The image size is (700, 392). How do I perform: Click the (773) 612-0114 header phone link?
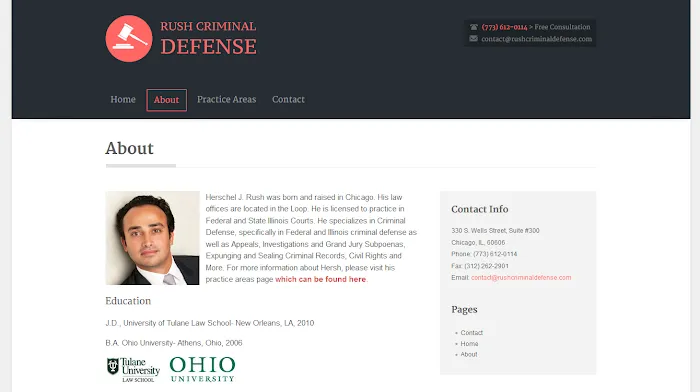point(504,27)
